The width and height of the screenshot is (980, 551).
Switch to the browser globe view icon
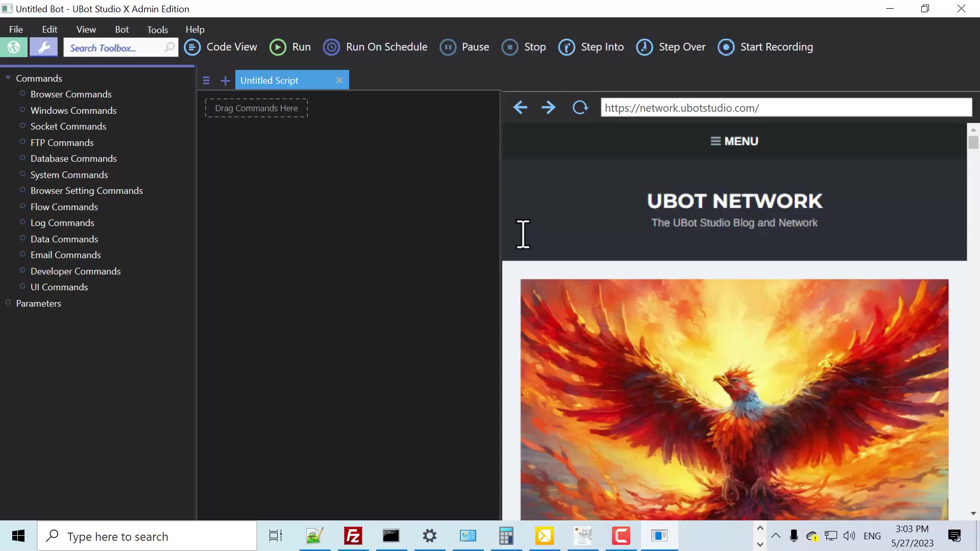pyautogui.click(x=14, y=47)
